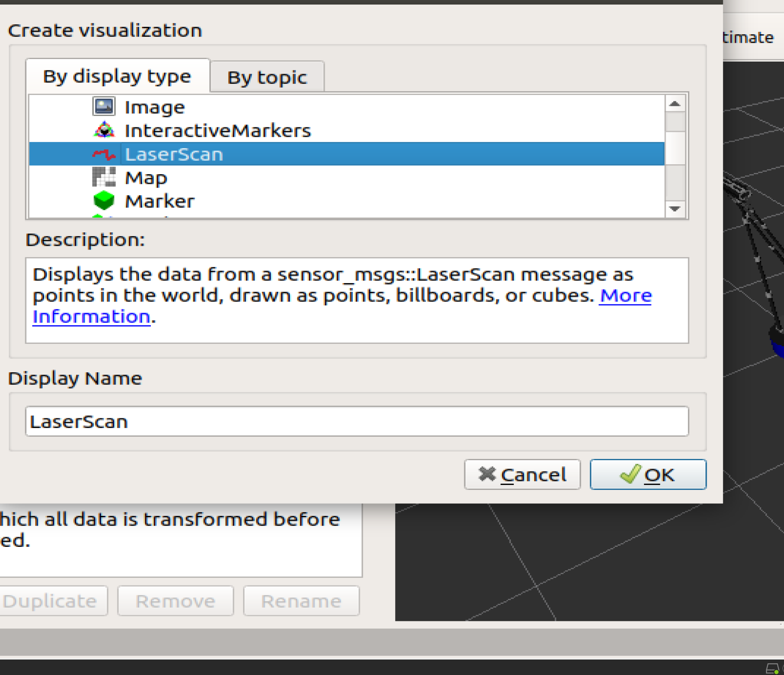
Task: Confirm with the OK button
Action: point(648,474)
